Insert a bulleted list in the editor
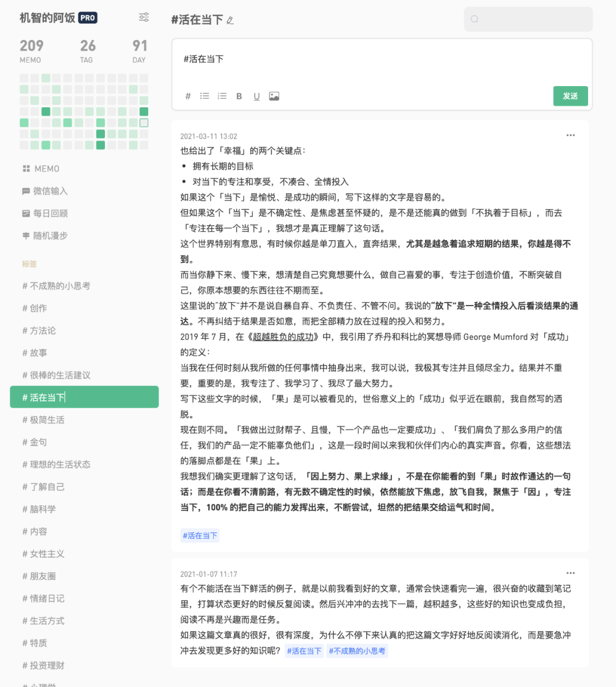The image size is (616, 687). click(205, 96)
